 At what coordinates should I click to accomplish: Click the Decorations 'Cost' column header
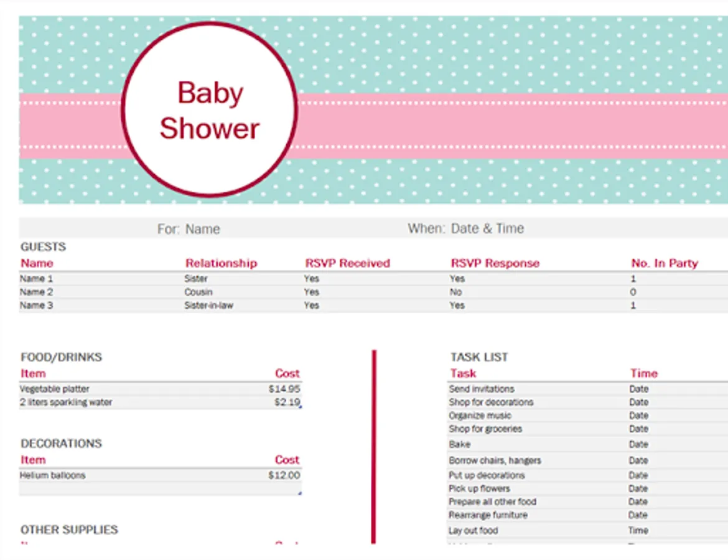coord(287,460)
